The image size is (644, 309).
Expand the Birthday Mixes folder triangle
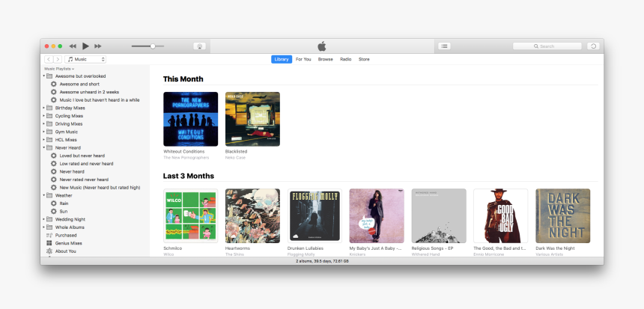44,108
